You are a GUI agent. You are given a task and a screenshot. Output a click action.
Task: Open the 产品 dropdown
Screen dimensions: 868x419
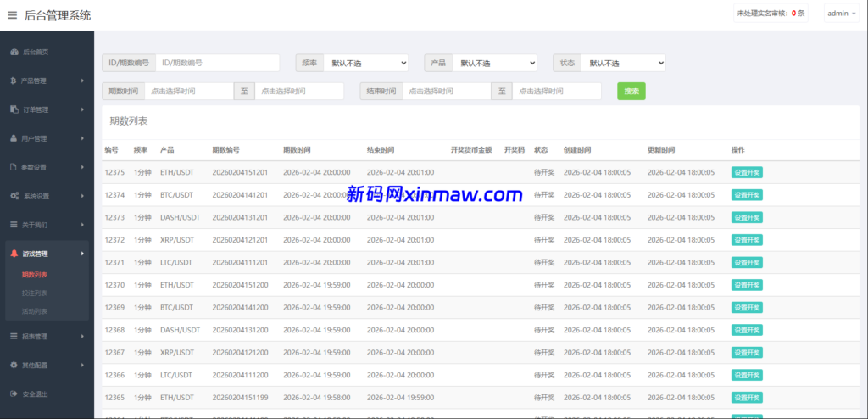point(494,63)
